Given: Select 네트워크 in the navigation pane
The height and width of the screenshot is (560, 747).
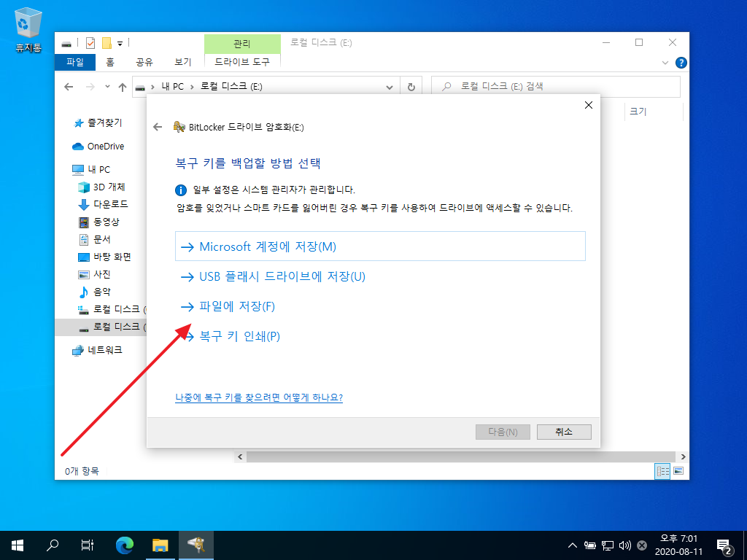Looking at the screenshot, I should [97, 350].
